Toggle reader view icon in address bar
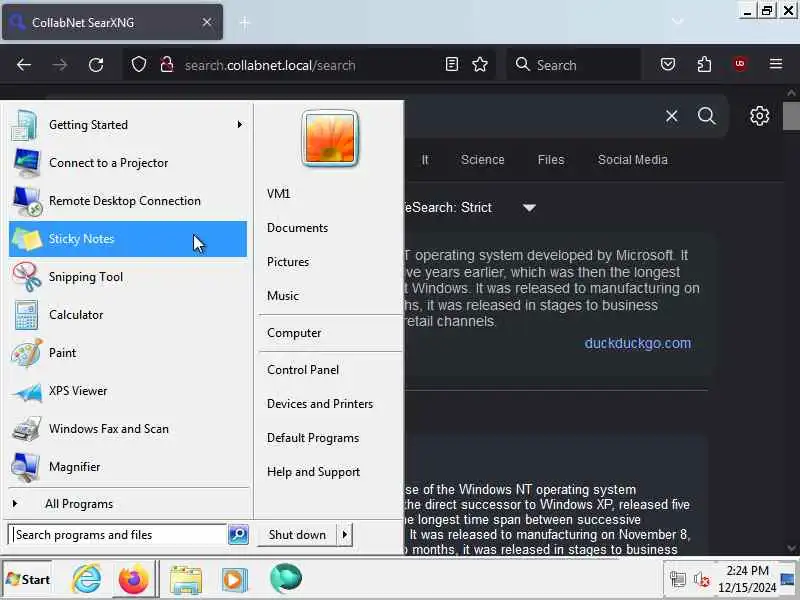The image size is (800, 600). pyautogui.click(x=452, y=64)
